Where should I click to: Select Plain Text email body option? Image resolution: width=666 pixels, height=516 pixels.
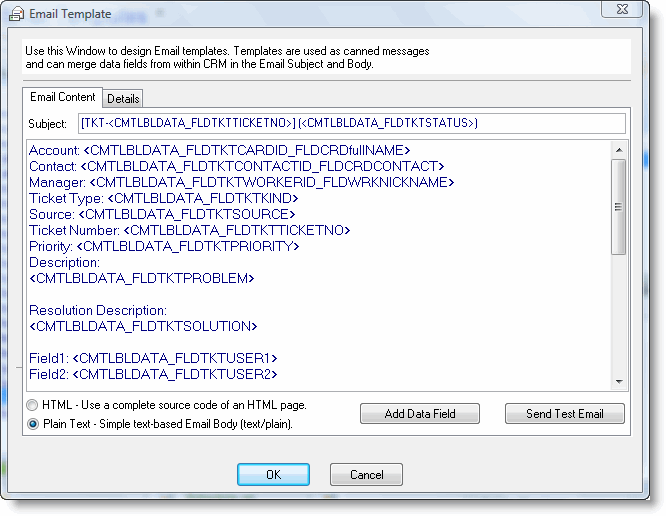click(x=34, y=423)
